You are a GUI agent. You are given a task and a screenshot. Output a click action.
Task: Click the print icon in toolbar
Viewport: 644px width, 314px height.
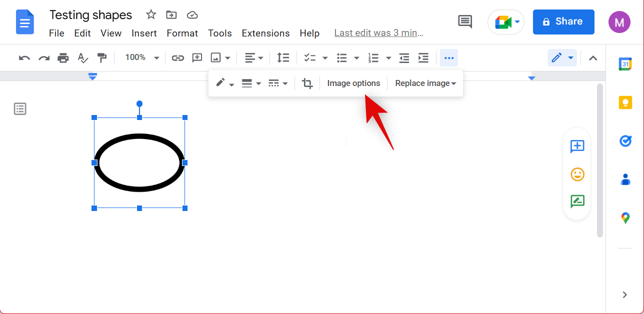tap(63, 58)
